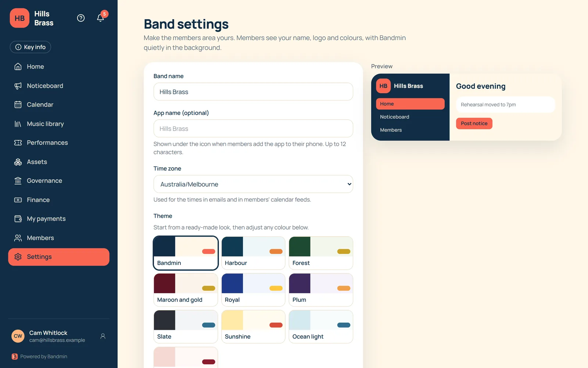The height and width of the screenshot is (368, 588).
Task: Navigate to Governance section
Action: [59, 181]
